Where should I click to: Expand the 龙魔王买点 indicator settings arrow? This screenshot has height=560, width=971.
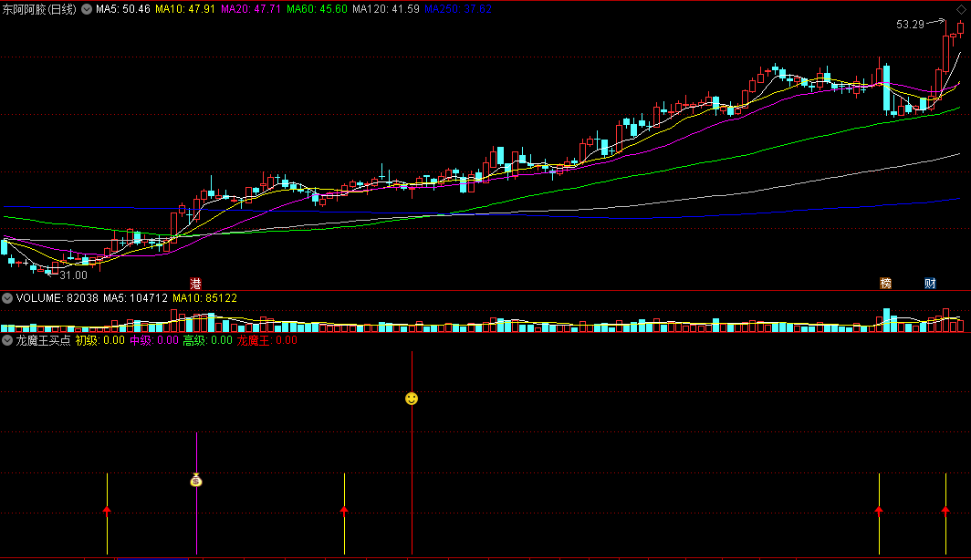[6, 340]
